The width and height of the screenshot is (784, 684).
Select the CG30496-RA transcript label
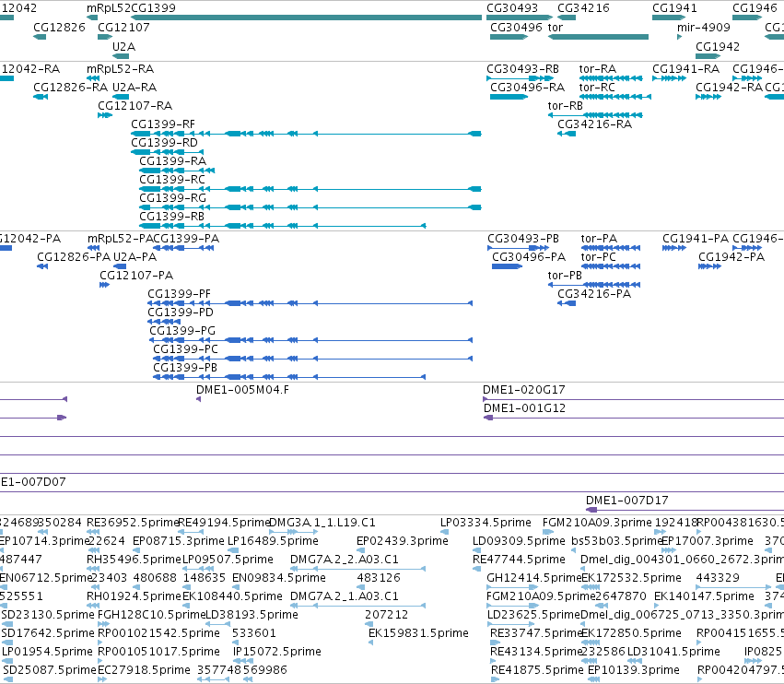point(527,88)
